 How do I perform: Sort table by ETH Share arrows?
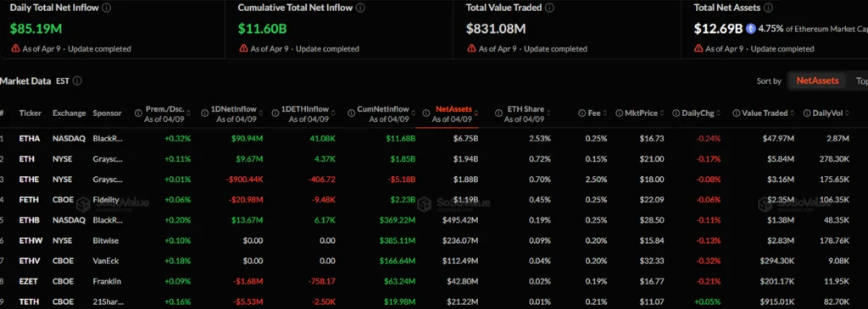click(548, 113)
